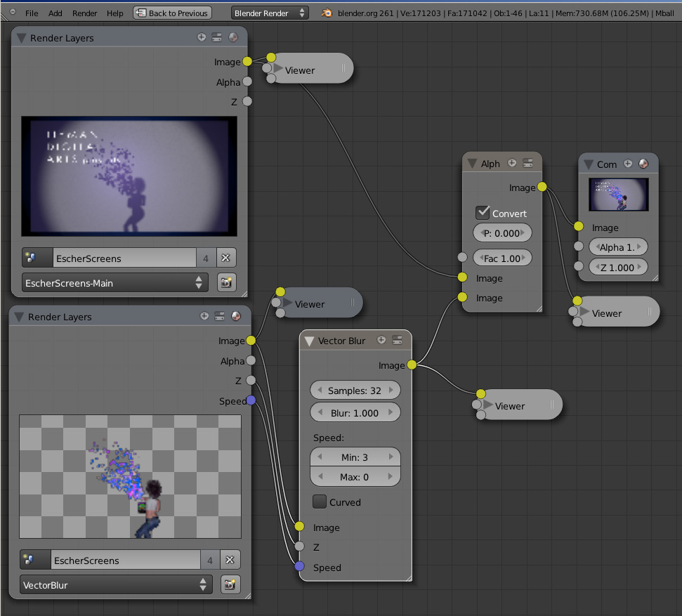Click render button for EscherScreens-Main layer
682x616 pixels.
225,283
